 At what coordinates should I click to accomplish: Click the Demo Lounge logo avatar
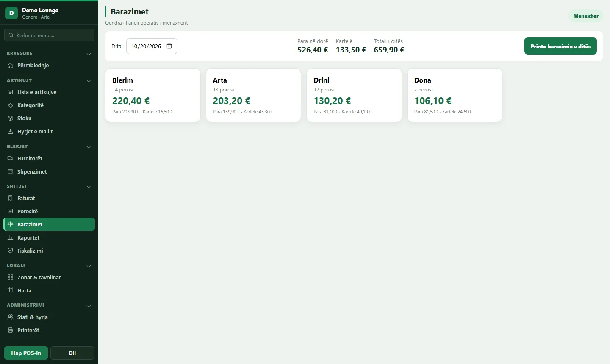pos(11,13)
